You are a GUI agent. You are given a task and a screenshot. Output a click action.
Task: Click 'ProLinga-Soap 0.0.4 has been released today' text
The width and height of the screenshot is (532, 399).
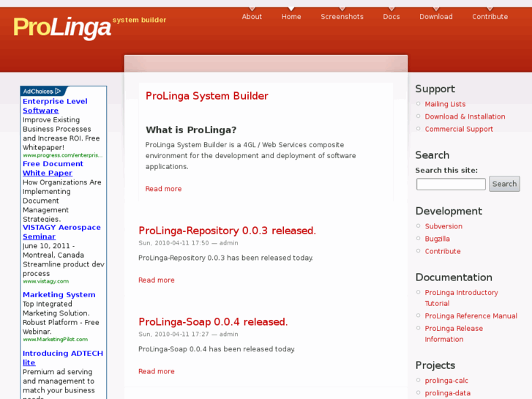click(x=217, y=349)
